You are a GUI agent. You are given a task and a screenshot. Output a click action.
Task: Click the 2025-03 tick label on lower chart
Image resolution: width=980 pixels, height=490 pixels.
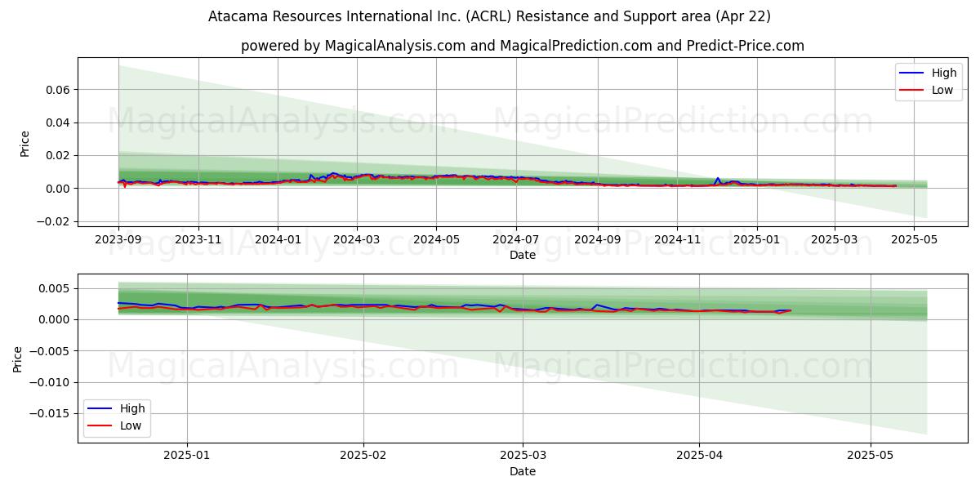click(x=522, y=457)
